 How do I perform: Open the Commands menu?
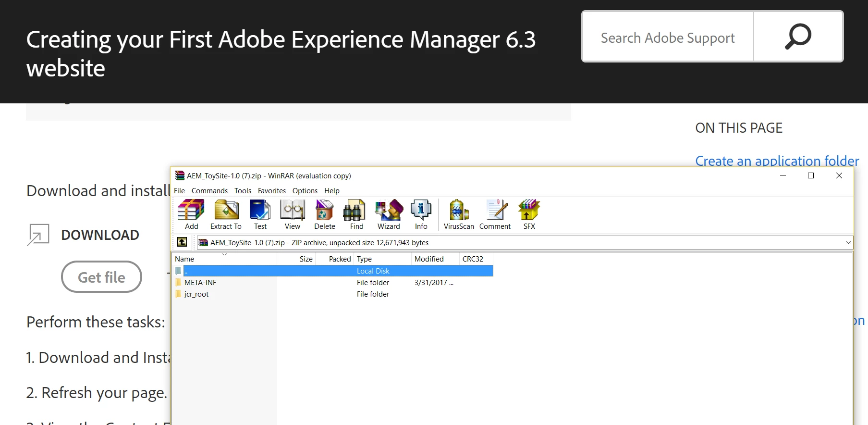pos(209,190)
